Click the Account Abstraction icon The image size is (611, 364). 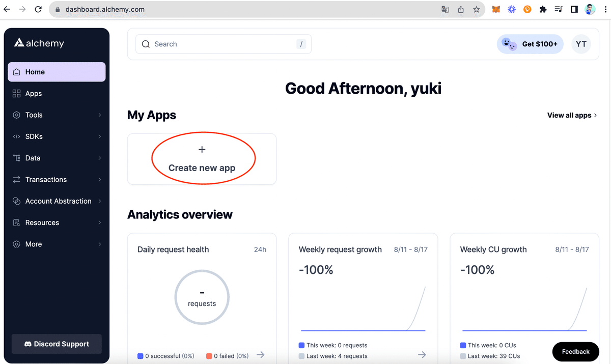click(17, 201)
